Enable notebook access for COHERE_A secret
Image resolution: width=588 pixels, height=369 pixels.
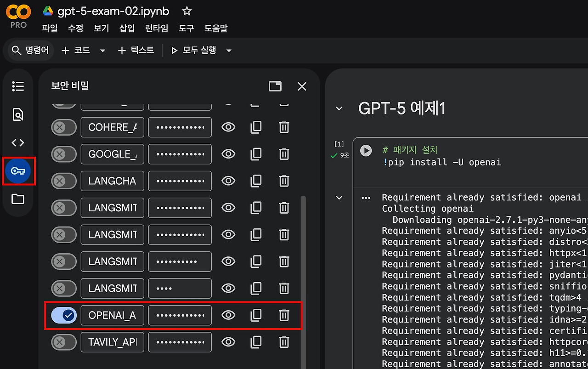64,127
